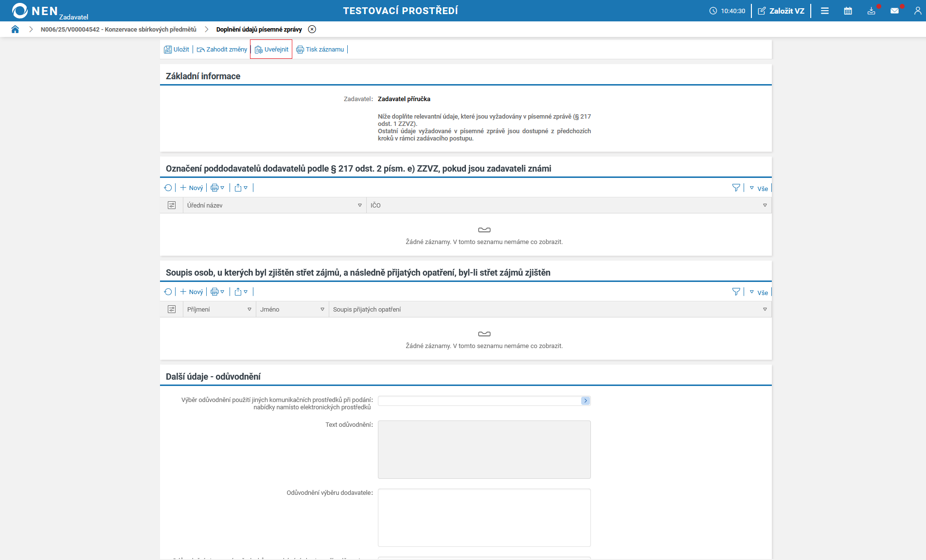Click the Výběr odůvodnění input field

pos(480,401)
